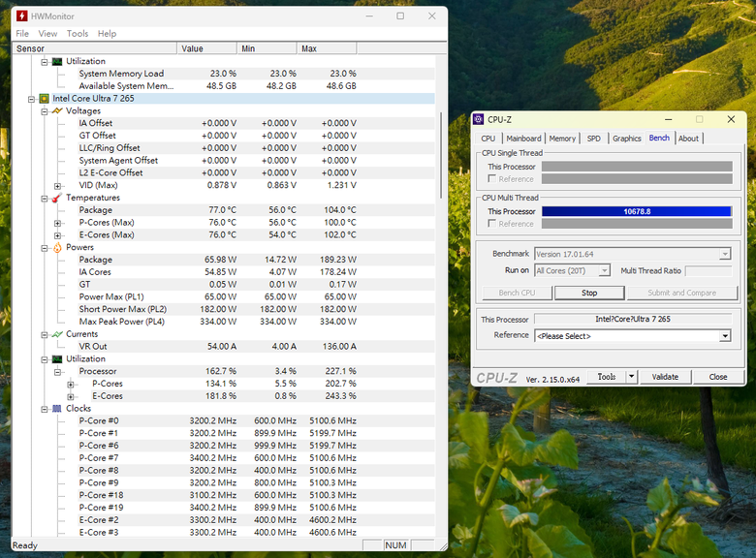Screen dimensions: 756x558
Task: Collapse the Clocks group
Action: (x=45, y=409)
